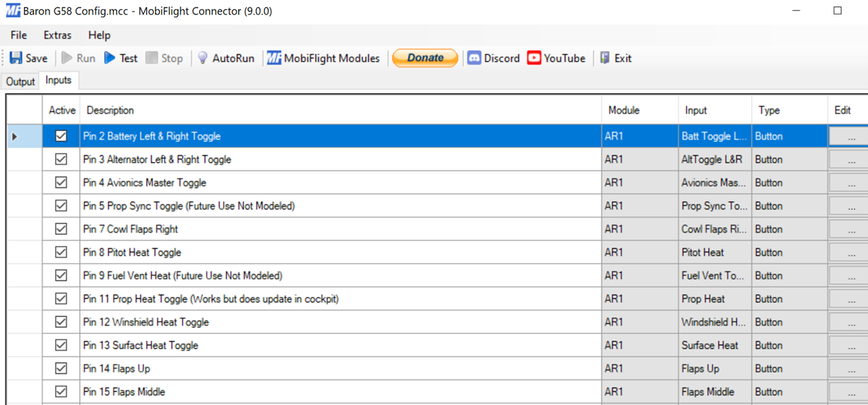Toggle AutoRun lightbulb option
The width and height of the screenshot is (868, 405).
pyautogui.click(x=202, y=58)
